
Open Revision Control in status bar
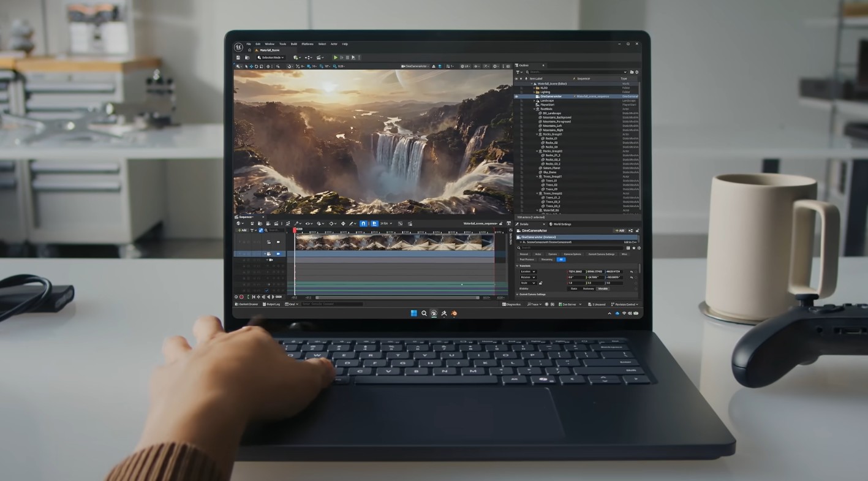(x=625, y=304)
